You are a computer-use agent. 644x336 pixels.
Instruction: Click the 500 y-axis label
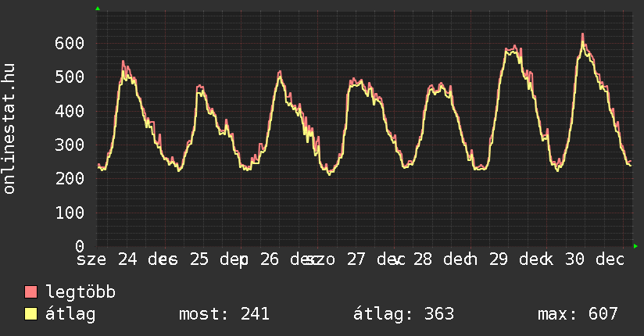70,77
